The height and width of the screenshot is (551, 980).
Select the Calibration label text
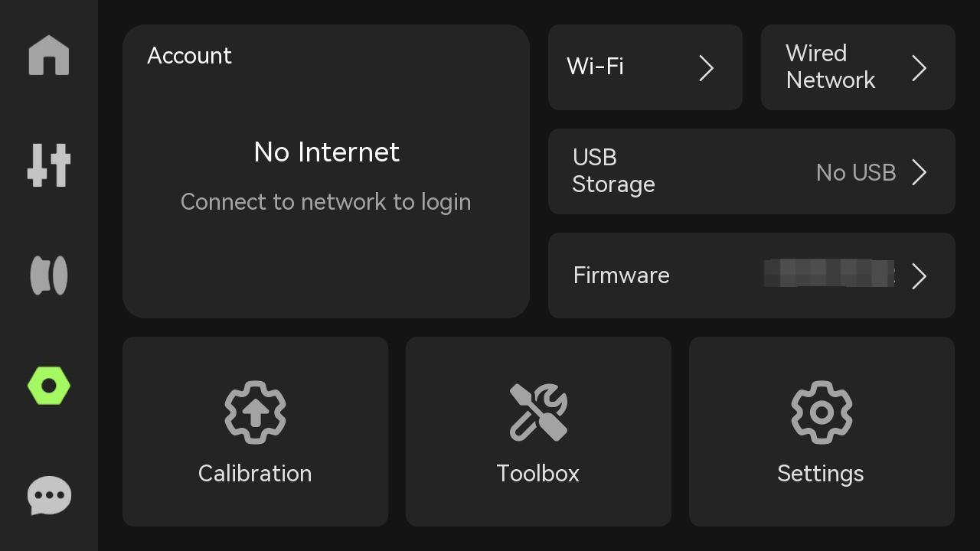coord(255,474)
